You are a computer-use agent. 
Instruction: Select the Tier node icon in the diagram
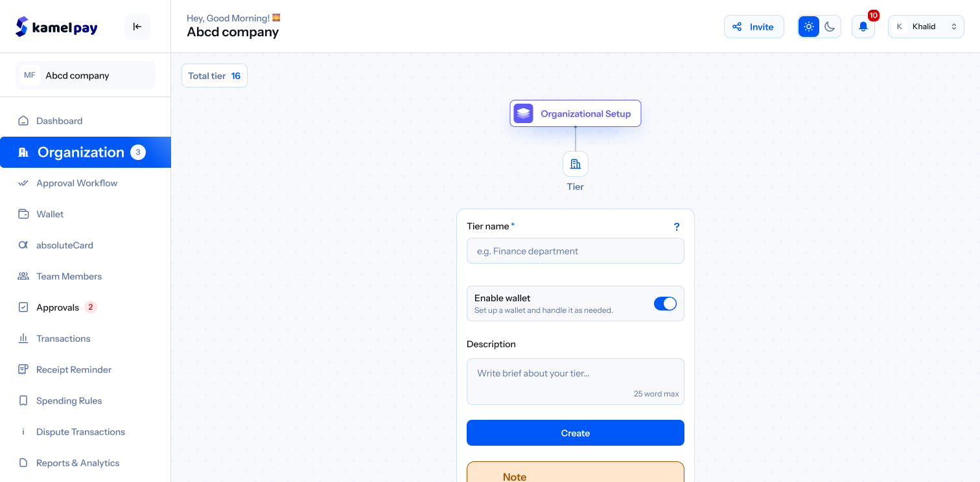point(575,163)
